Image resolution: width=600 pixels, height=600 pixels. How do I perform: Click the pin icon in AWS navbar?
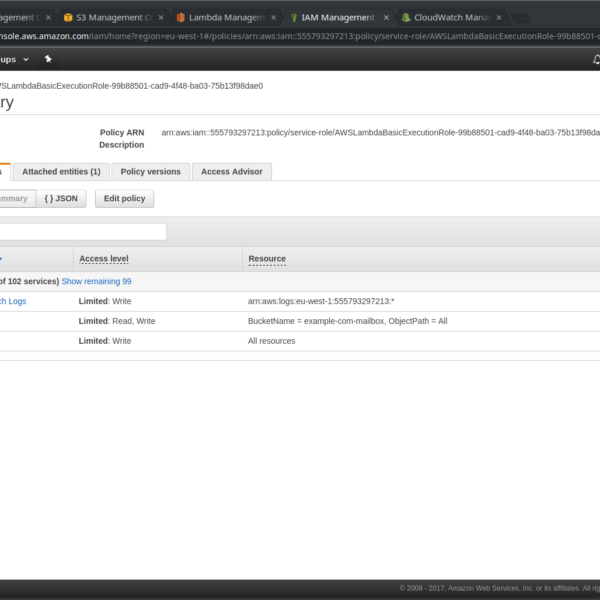(47, 59)
